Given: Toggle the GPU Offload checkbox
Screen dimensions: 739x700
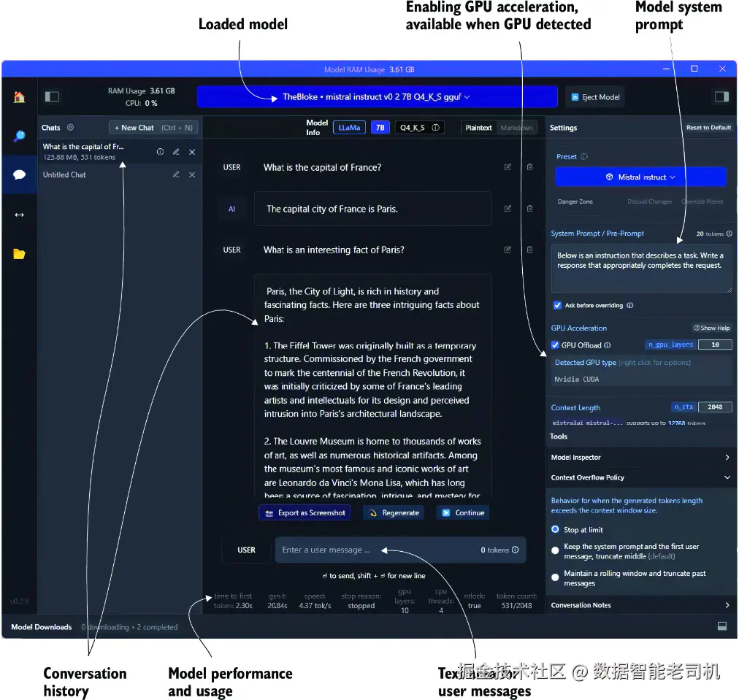Looking at the screenshot, I should [x=555, y=345].
